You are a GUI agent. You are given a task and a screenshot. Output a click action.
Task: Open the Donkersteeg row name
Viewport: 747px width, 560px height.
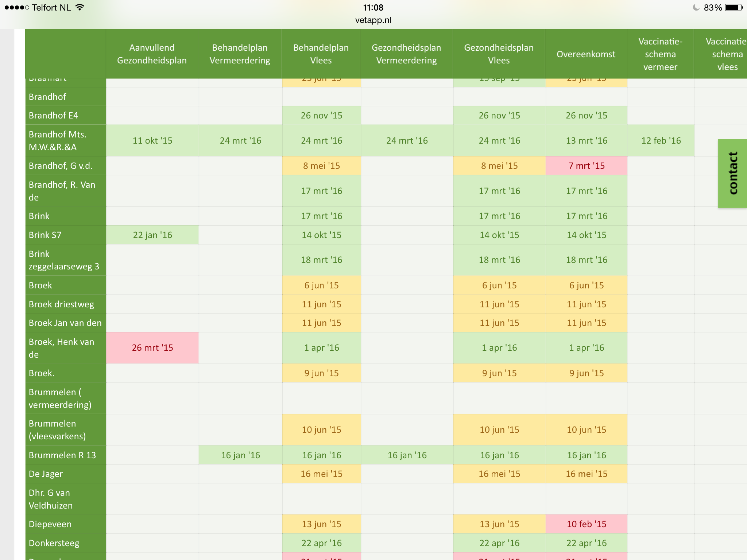(66, 543)
